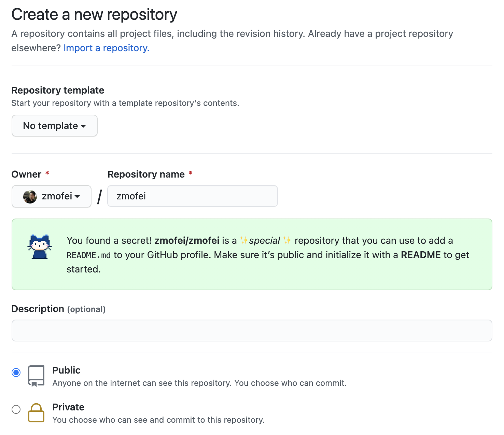Click the Repository template heading
Image resolution: width=504 pixels, height=435 pixels.
click(x=58, y=90)
